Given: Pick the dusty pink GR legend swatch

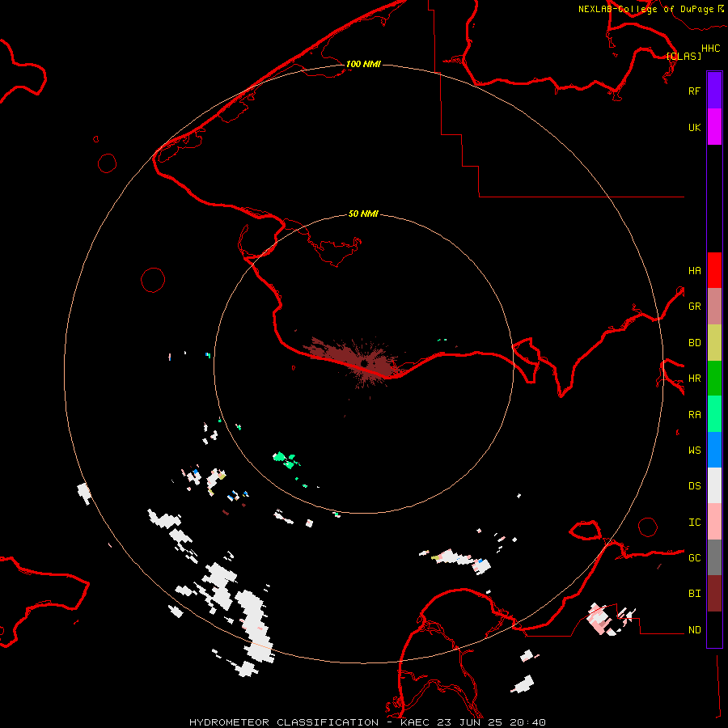Looking at the screenshot, I should (x=714, y=307).
